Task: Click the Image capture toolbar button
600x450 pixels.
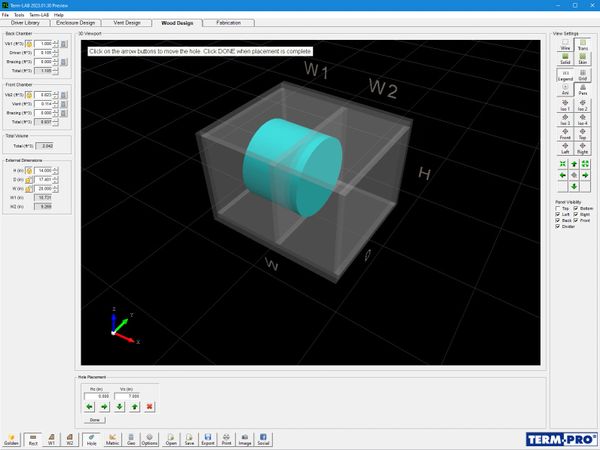Action: tap(245, 440)
